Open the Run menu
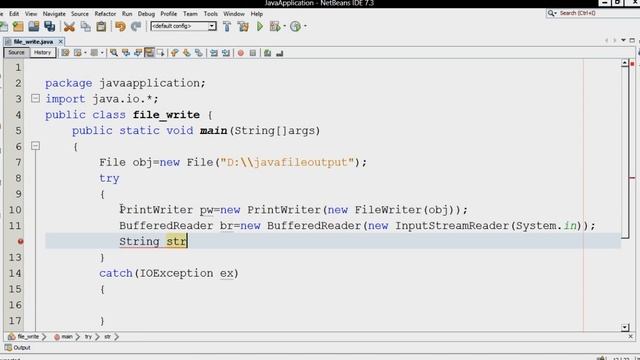This screenshot has width=640, height=360. (x=127, y=13)
